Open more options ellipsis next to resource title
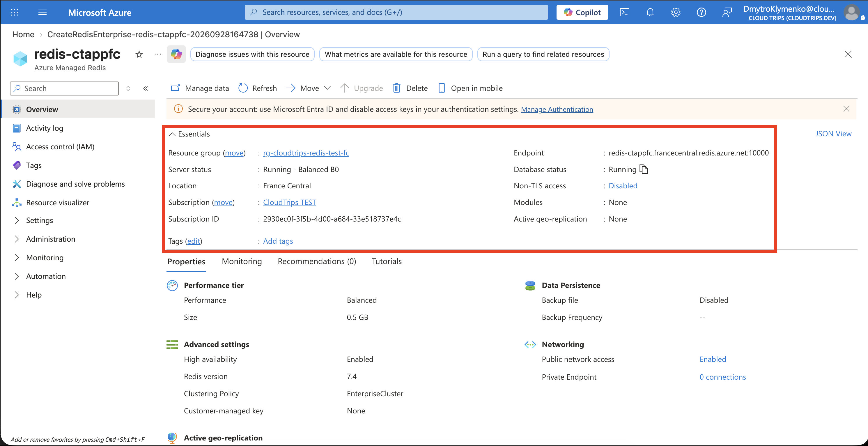The image size is (868, 446). point(157,54)
